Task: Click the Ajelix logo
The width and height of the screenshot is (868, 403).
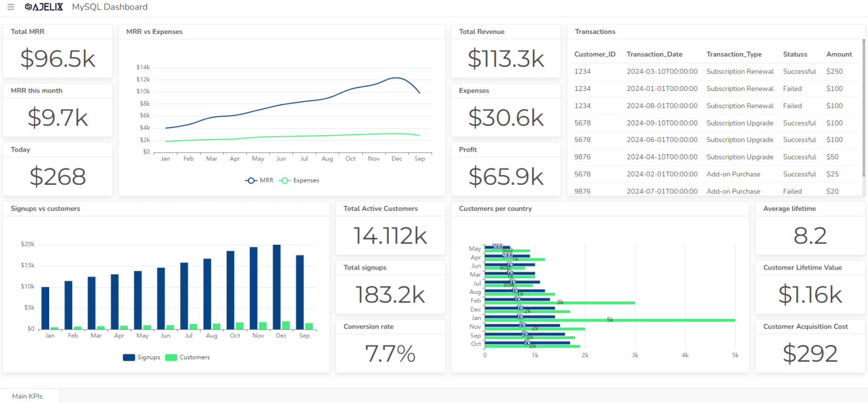Action: coord(44,7)
